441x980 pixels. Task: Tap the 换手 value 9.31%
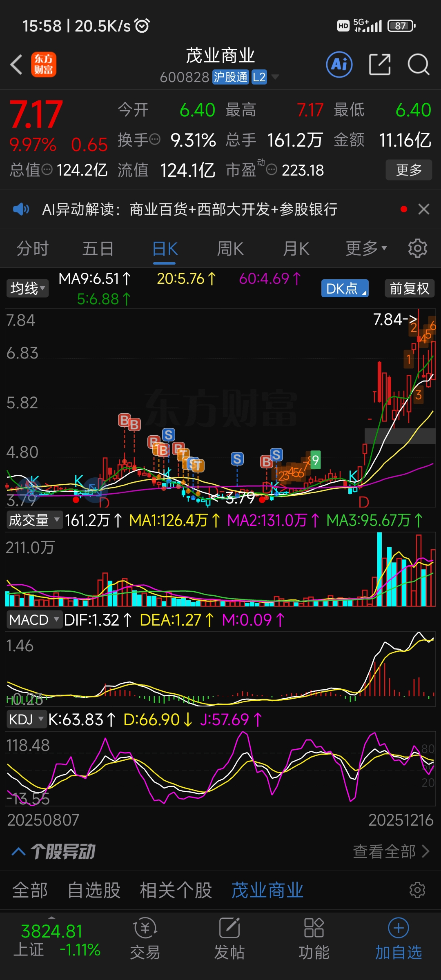coord(193,140)
